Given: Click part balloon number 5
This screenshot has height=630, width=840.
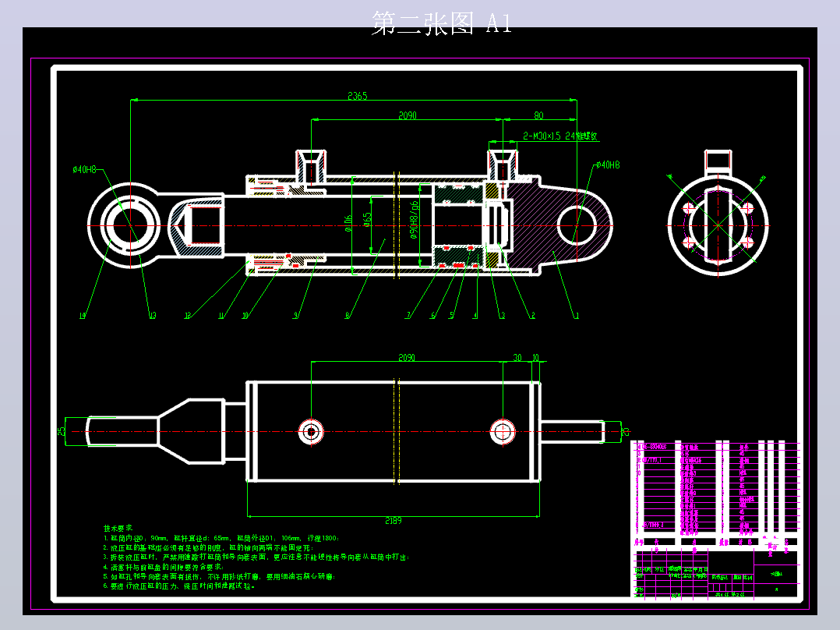Looking at the screenshot, I should [452, 316].
